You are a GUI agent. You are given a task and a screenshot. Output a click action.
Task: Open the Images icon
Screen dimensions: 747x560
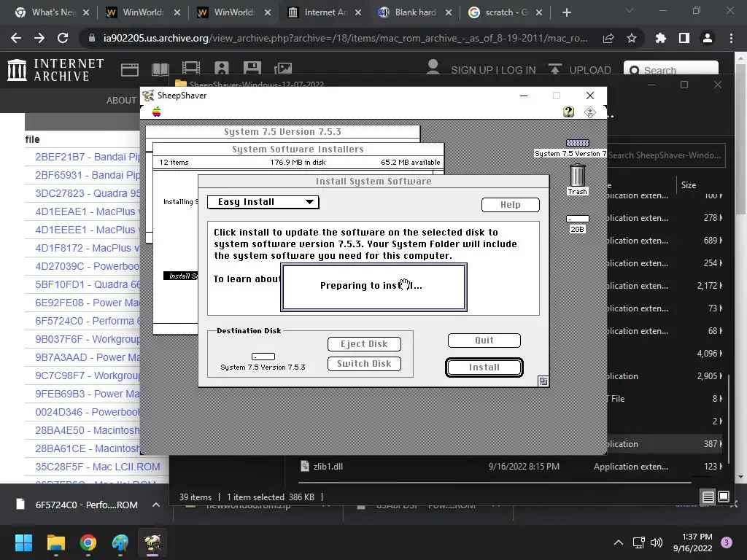283,69
